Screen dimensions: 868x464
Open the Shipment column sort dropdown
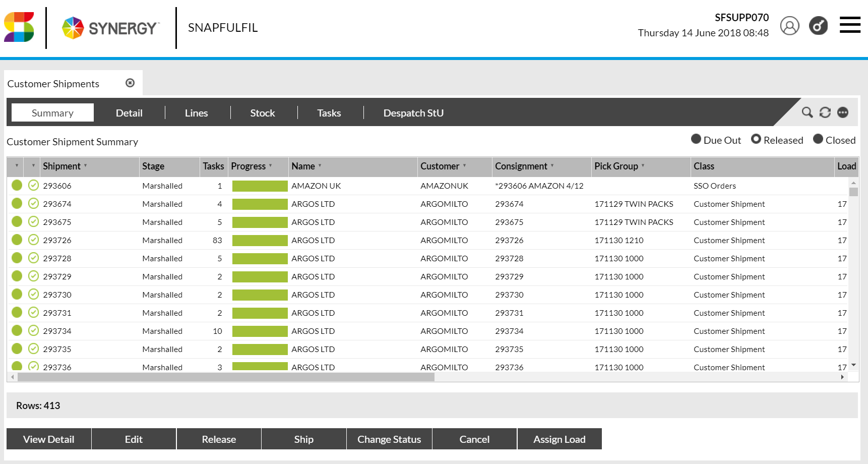[x=87, y=166]
